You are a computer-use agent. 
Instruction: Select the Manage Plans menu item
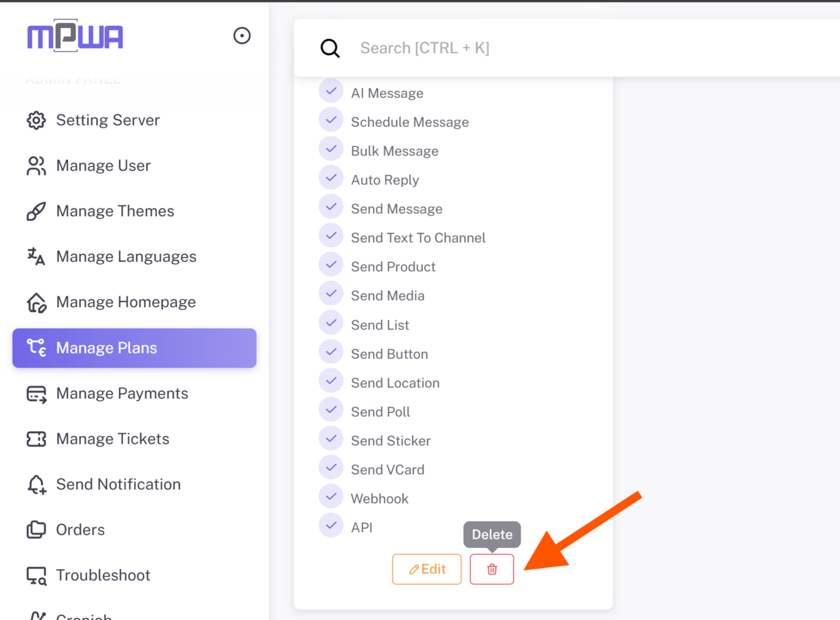pyautogui.click(x=134, y=348)
